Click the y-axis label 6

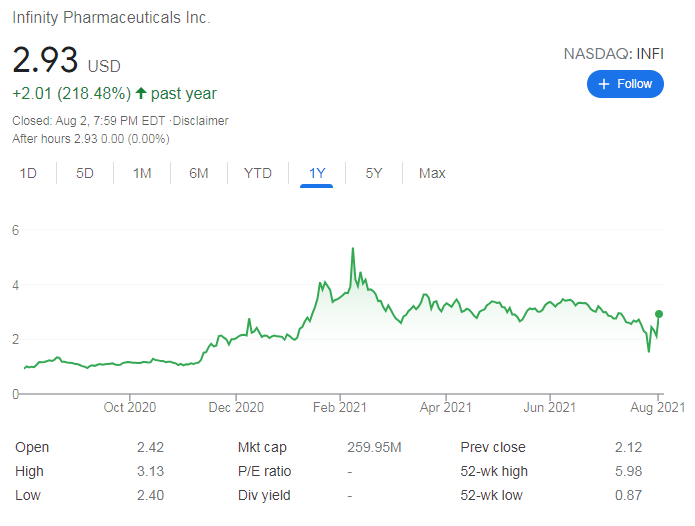(16, 230)
